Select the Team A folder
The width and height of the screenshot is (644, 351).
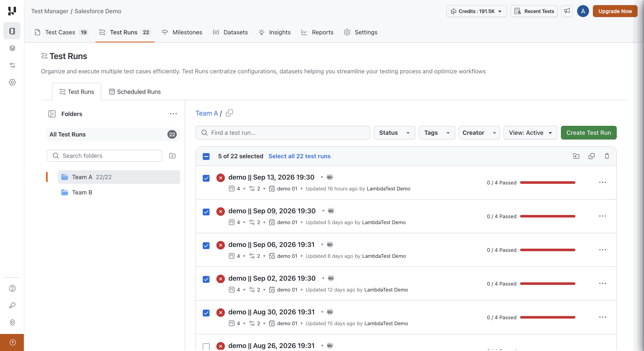pos(119,177)
